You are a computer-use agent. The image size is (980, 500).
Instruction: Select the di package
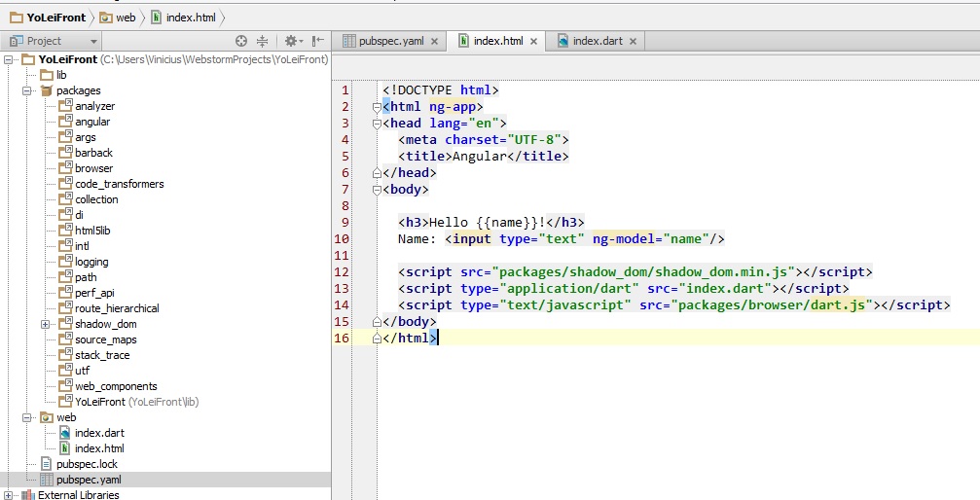[x=80, y=215]
